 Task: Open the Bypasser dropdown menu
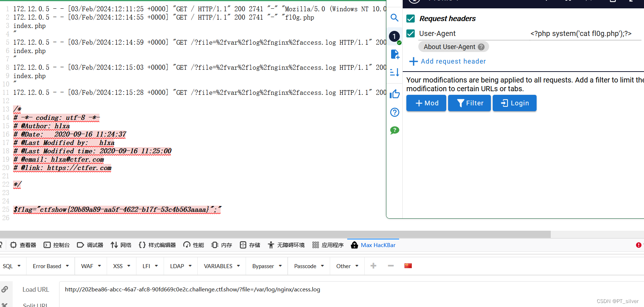click(267, 266)
